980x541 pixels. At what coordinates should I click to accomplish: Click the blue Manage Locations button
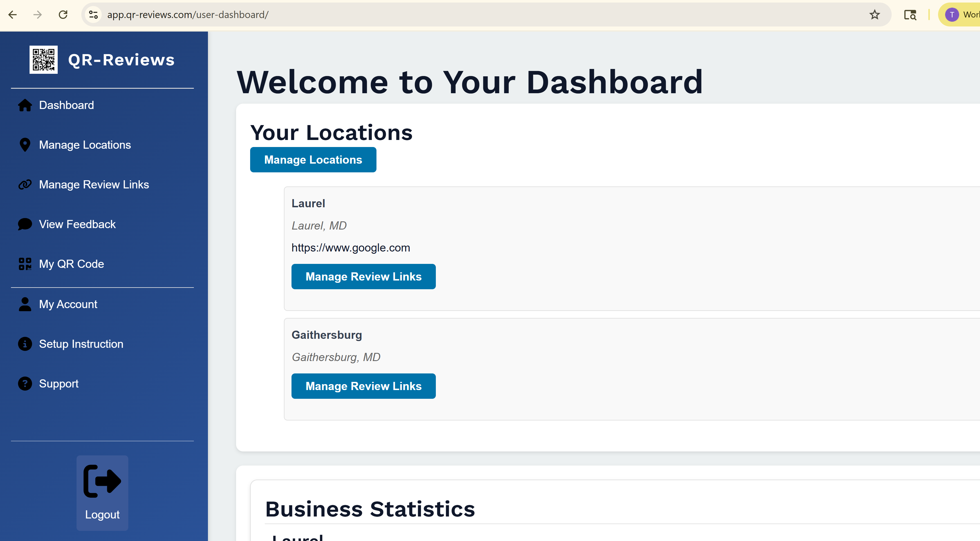(313, 159)
